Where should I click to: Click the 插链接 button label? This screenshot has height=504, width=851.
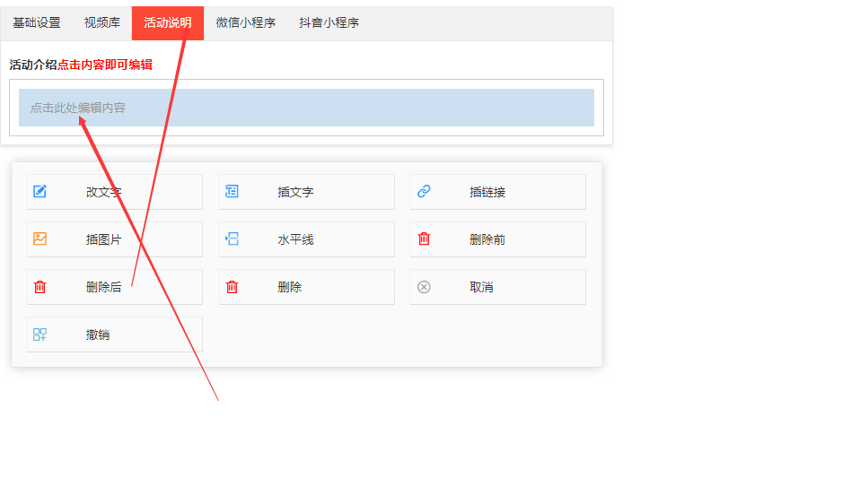click(487, 192)
